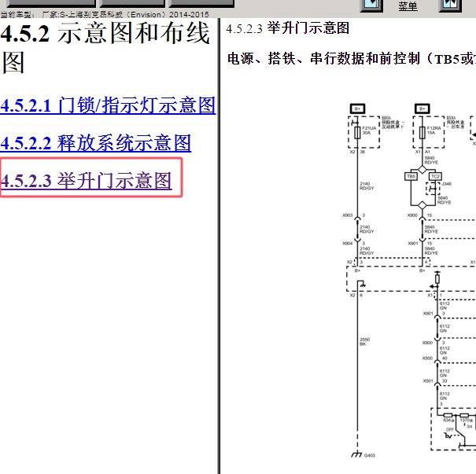Click the TB5 box in wiring diagram
This screenshot has width=476, height=474.
point(411,176)
